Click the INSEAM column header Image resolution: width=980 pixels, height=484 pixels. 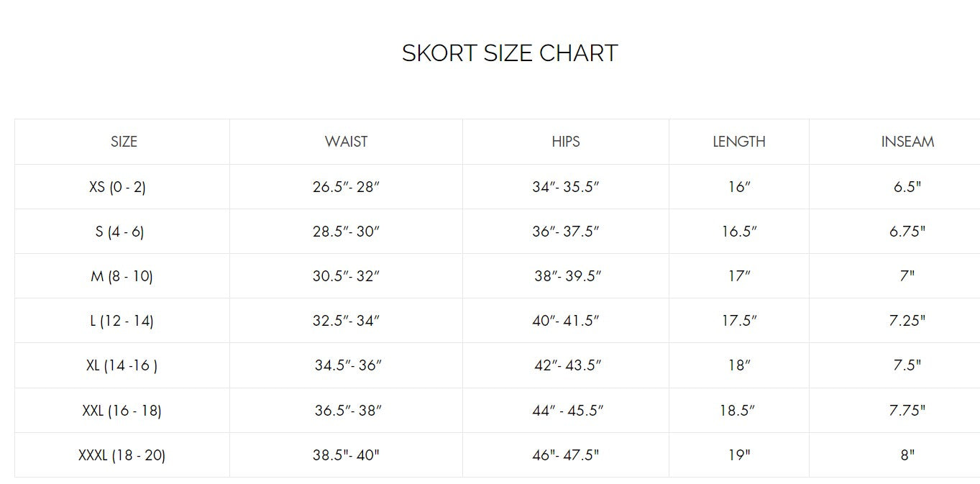coord(907,142)
